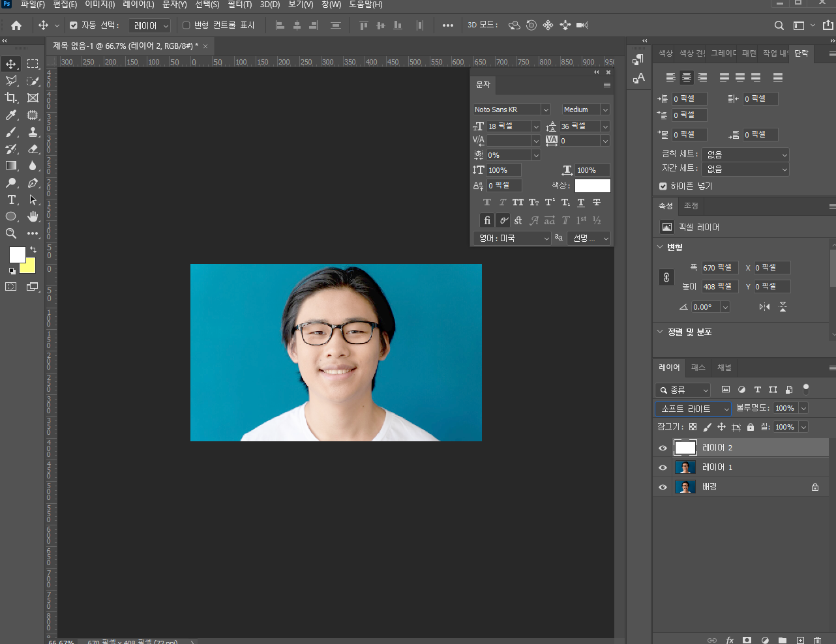Open the 영어: 미국 language dropdown
Image resolution: width=836 pixels, height=644 pixels.
(512, 239)
